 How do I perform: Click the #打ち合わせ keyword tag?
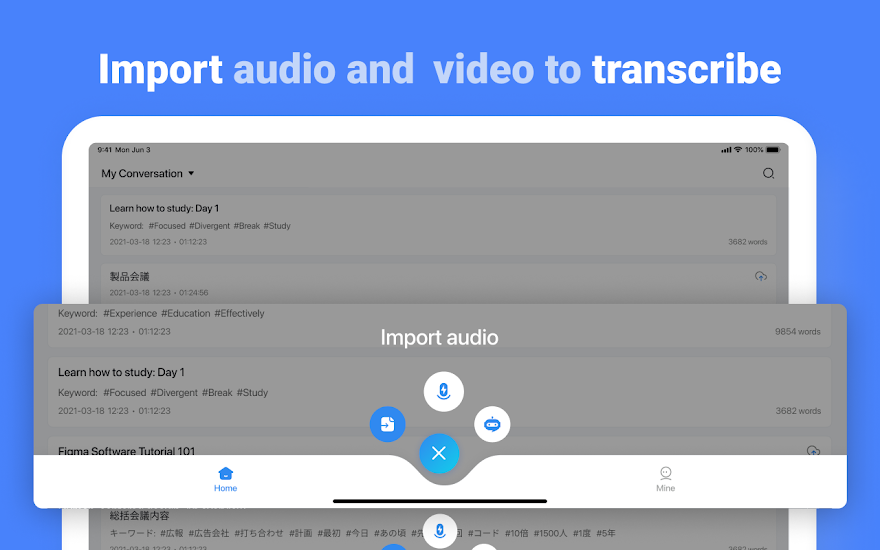[259, 533]
